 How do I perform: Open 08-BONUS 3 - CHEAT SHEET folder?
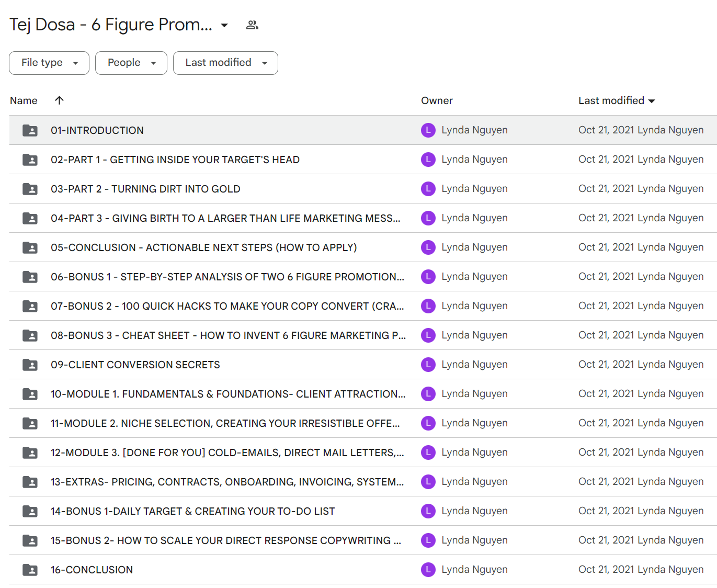tap(228, 335)
